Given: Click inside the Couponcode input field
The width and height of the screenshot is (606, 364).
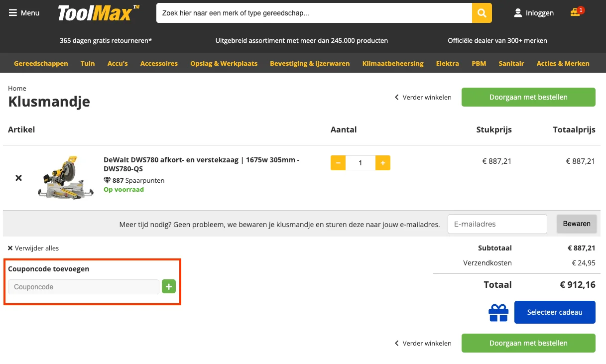Looking at the screenshot, I should (83, 286).
